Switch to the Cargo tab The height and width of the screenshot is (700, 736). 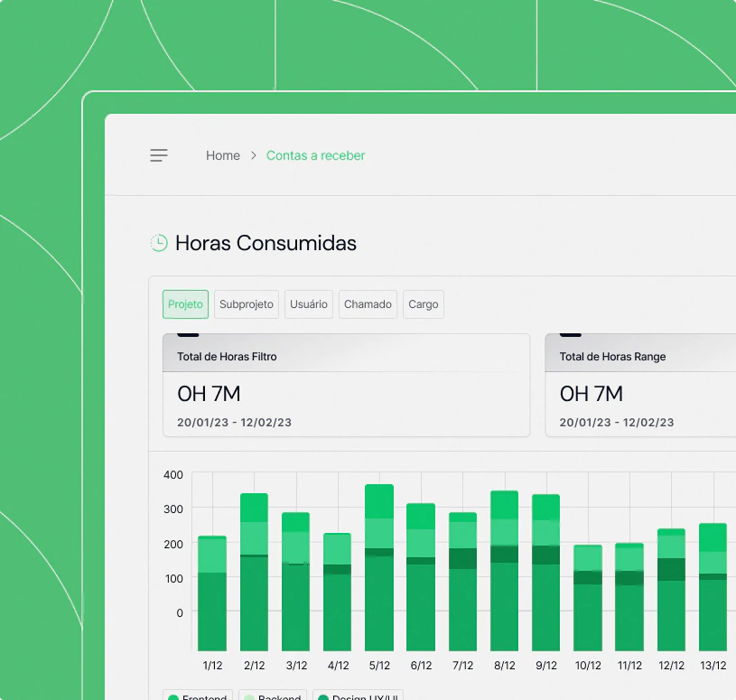point(423,304)
